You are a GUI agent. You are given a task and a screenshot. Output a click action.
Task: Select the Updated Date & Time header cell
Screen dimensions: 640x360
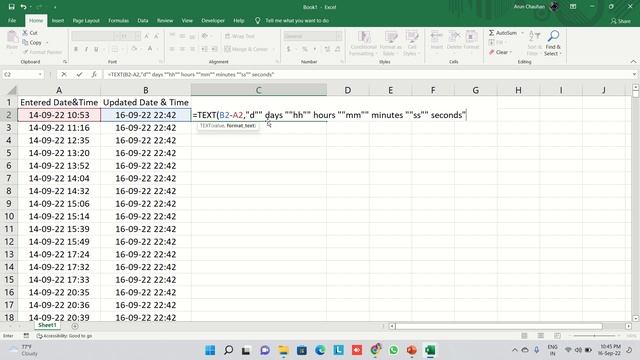(146, 102)
